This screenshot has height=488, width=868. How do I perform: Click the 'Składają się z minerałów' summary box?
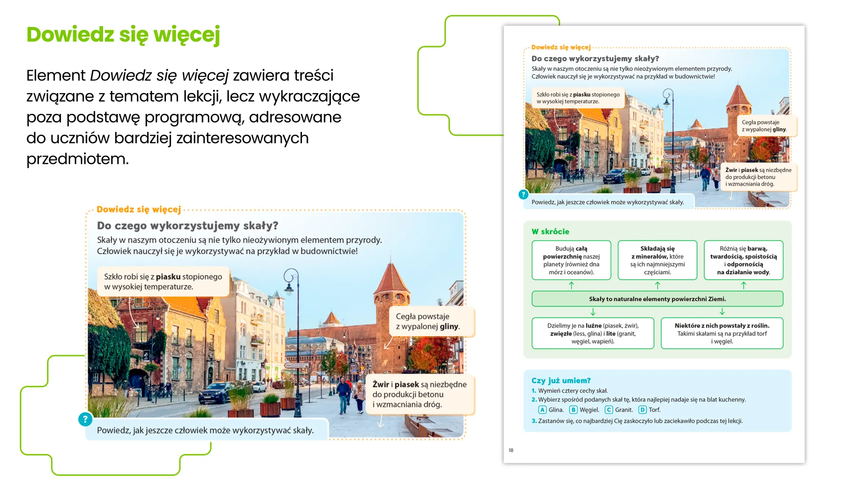657,260
